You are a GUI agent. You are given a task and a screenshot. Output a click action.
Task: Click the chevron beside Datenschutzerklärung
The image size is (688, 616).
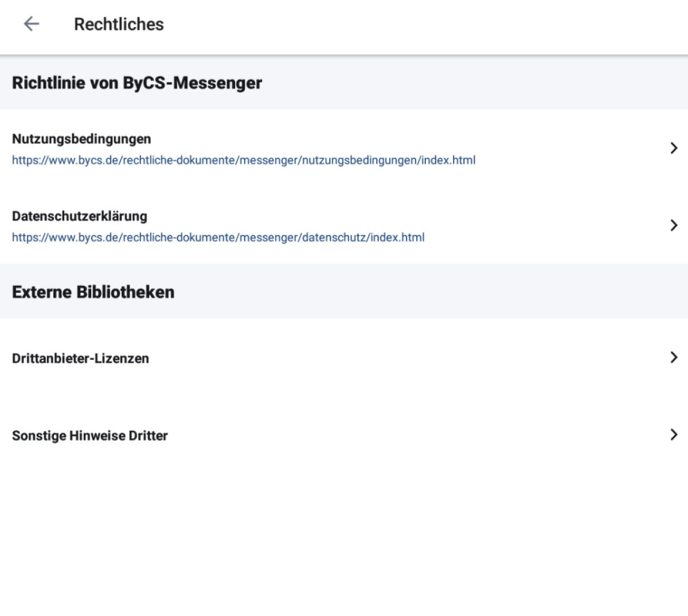click(674, 226)
